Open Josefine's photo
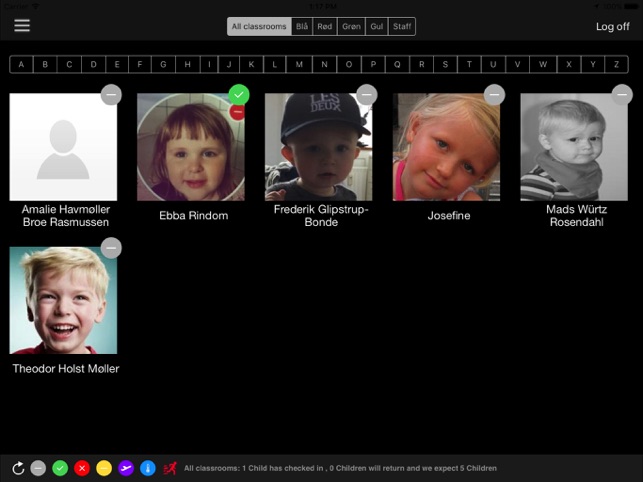Image resolution: width=643 pixels, height=482 pixels. tap(446, 147)
